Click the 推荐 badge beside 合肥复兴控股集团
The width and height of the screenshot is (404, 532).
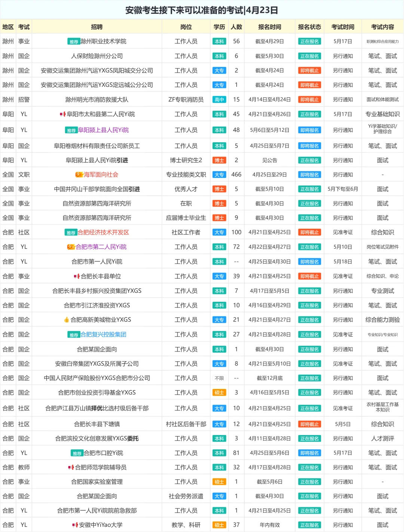click(74, 334)
